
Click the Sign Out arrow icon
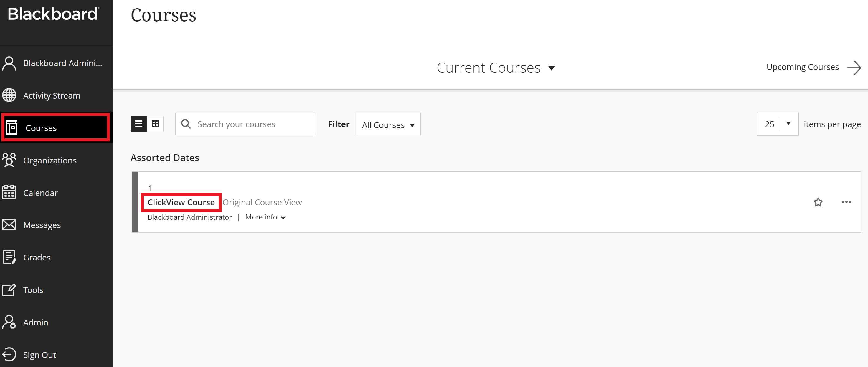pyautogui.click(x=9, y=355)
